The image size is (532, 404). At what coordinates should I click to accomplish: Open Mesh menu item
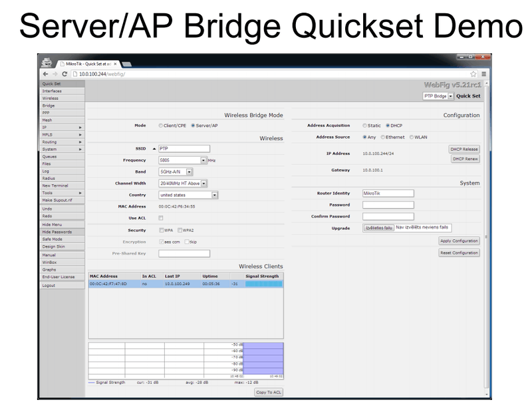click(x=62, y=120)
